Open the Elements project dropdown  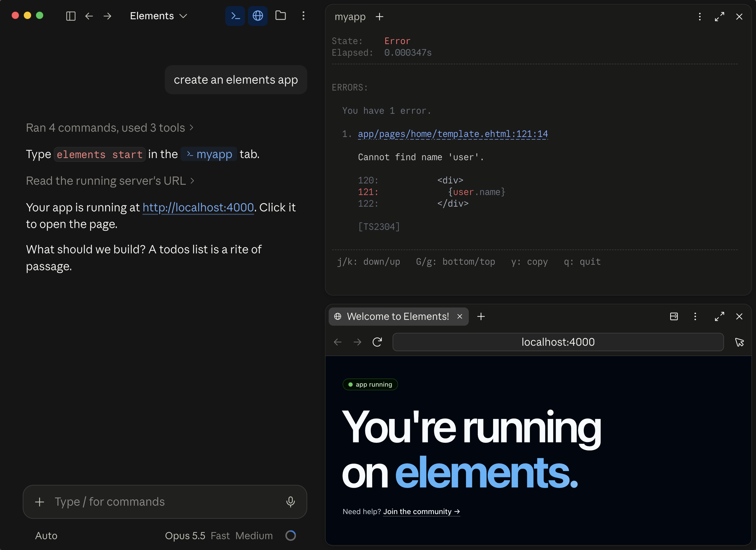coord(159,16)
